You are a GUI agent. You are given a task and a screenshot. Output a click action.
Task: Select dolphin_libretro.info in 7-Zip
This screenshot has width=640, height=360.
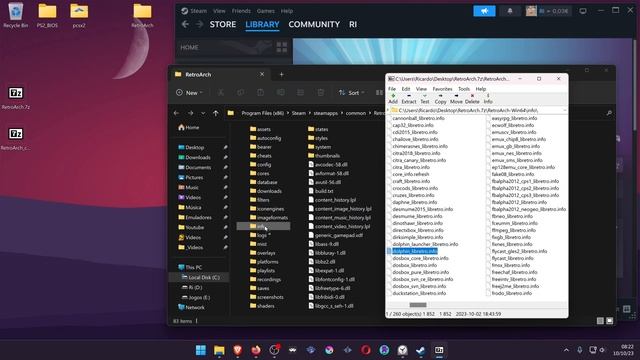point(414,251)
